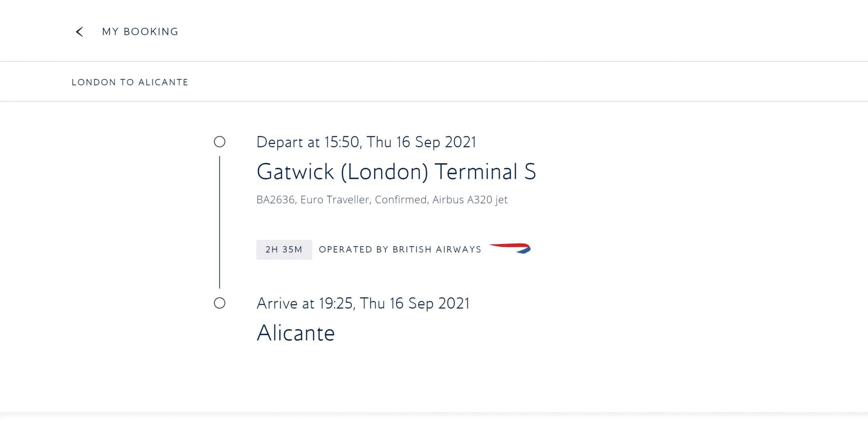Click Gatwick (London) Terminal S title

(x=396, y=171)
